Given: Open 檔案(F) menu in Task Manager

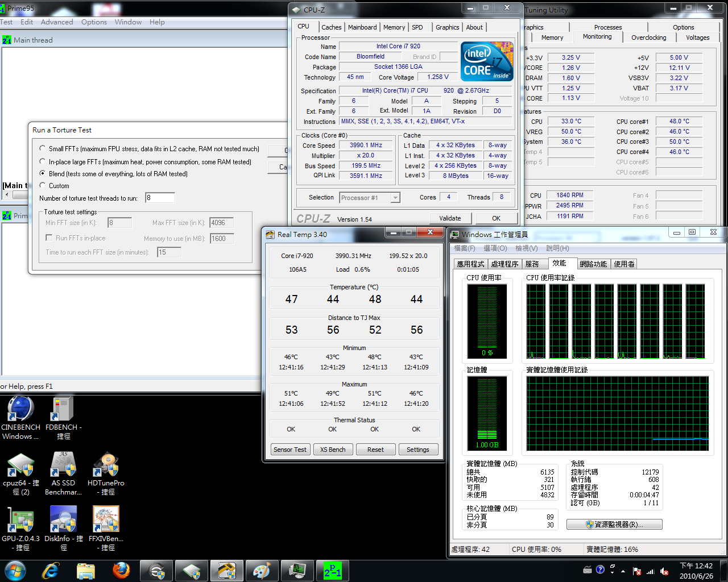Looking at the screenshot, I should coord(465,248).
